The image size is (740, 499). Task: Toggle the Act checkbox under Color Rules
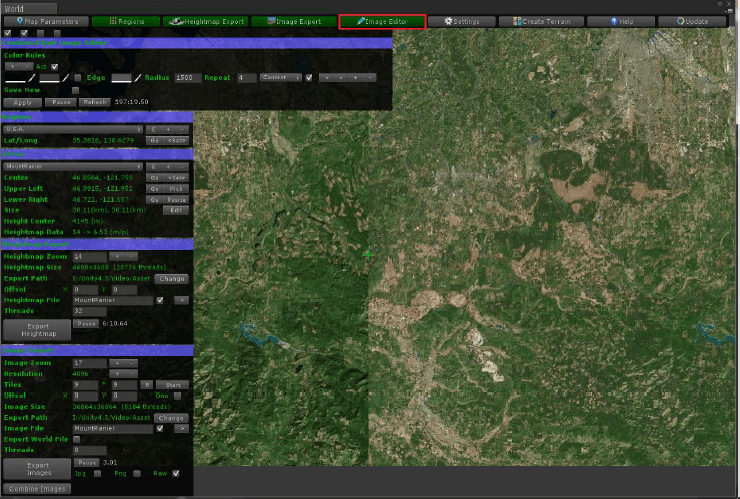point(54,67)
